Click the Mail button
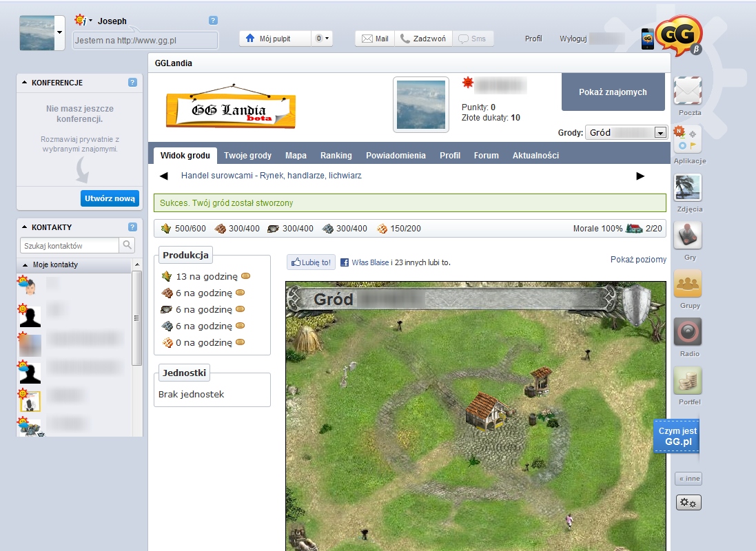The width and height of the screenshot is (756, 551). pos(375,39)
